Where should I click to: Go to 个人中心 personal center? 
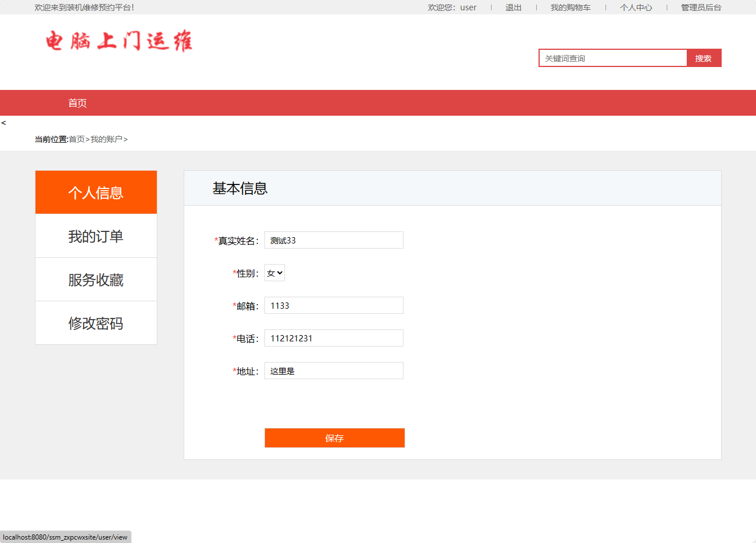[636, 7]
